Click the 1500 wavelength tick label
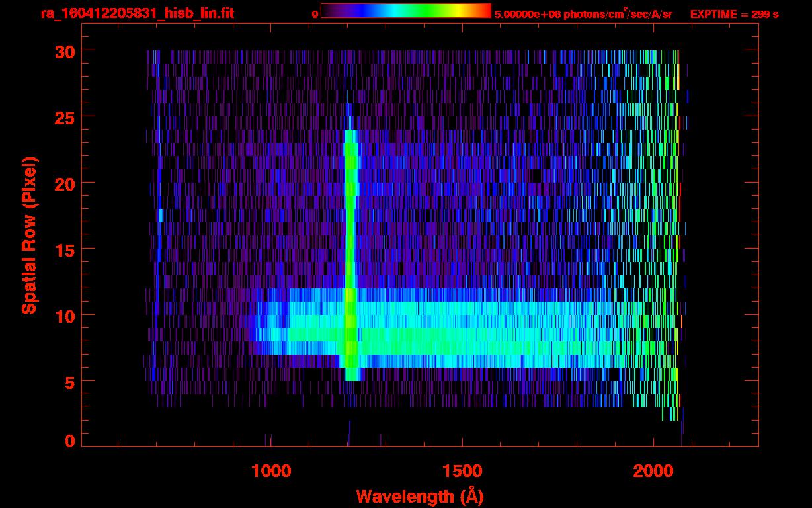812x508 pixels. pos(462,471)
